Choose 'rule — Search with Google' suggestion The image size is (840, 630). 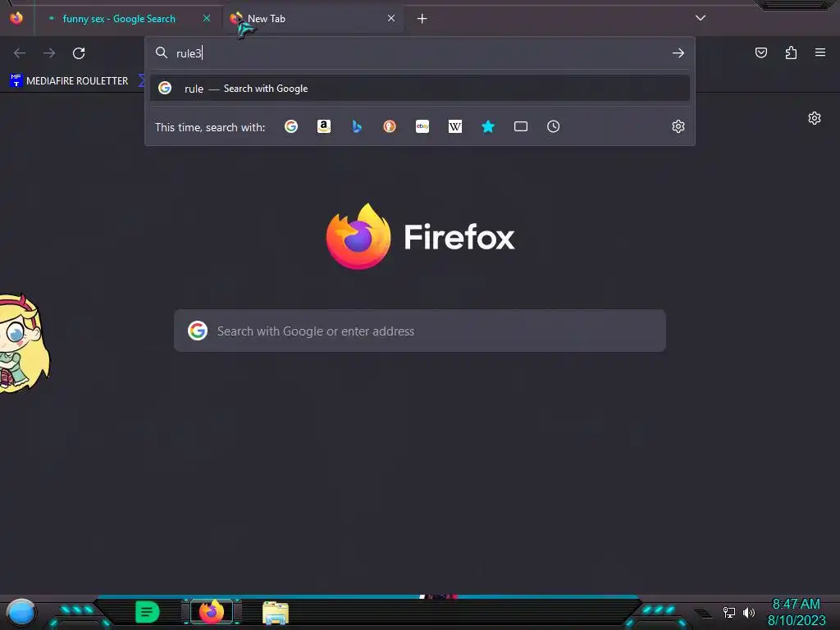420,89
